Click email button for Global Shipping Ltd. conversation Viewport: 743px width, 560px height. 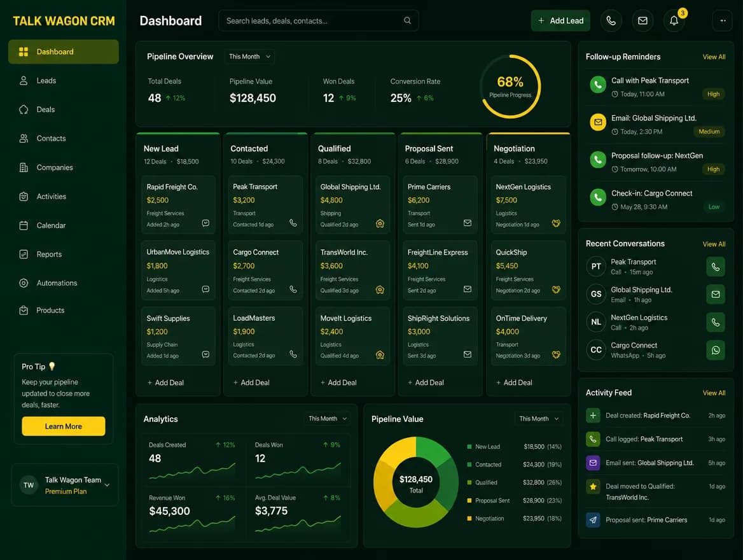pos(716,295)
